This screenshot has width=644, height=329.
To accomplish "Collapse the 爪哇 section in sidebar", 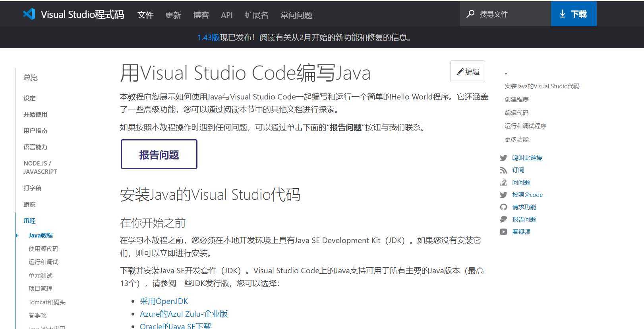I will tap(29, 221).
